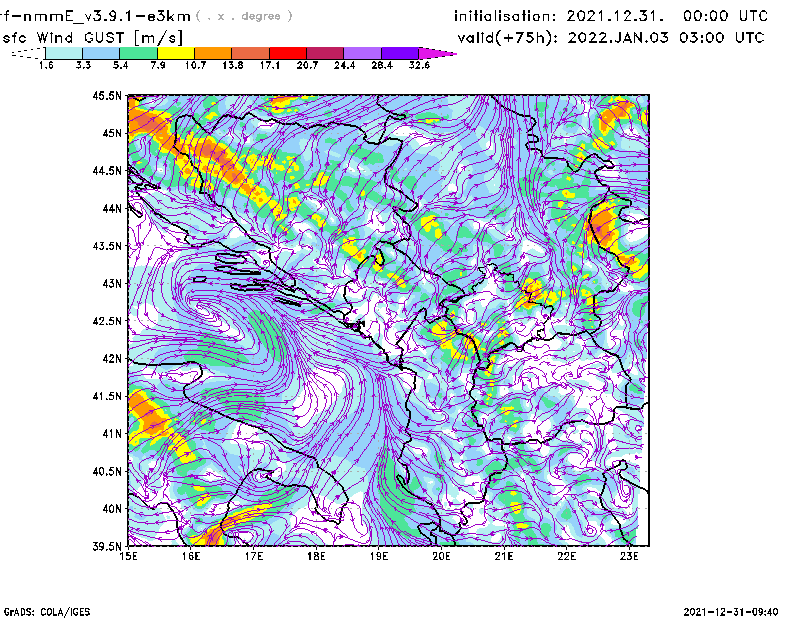800x618 pixels.
Task: Click legend value '7.9'
Action: pyautogui.click(x=158, y=65)
